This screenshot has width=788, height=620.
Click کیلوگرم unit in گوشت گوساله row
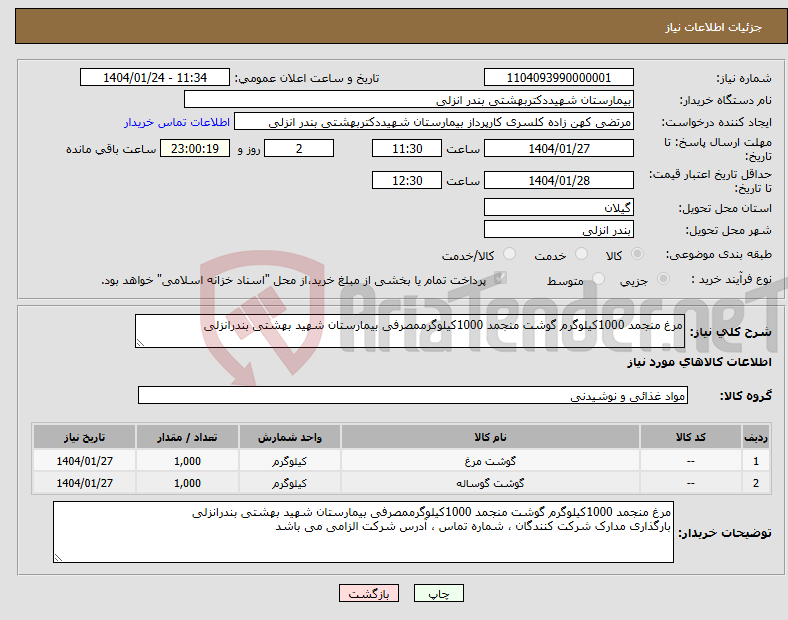tap(290, 483)
